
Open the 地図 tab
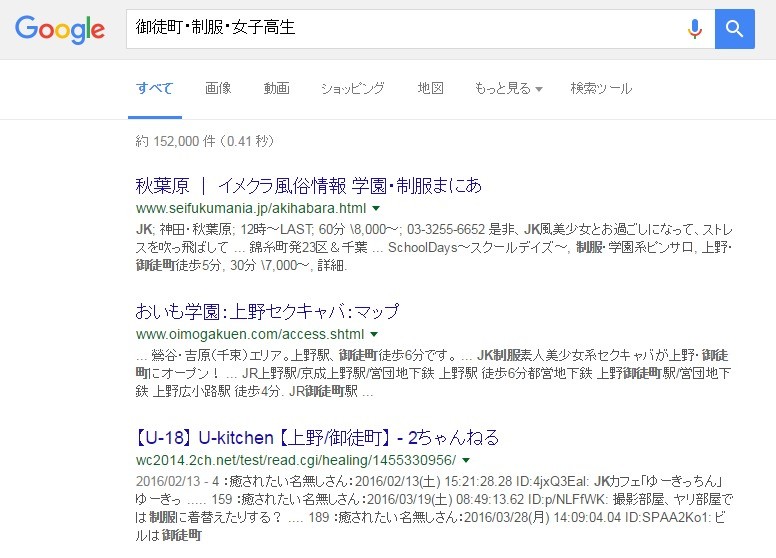tap(430, 89)
